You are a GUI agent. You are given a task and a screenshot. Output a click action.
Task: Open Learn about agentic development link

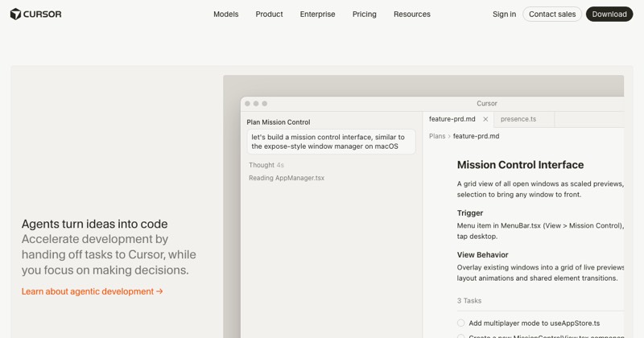tap(93, 291)
